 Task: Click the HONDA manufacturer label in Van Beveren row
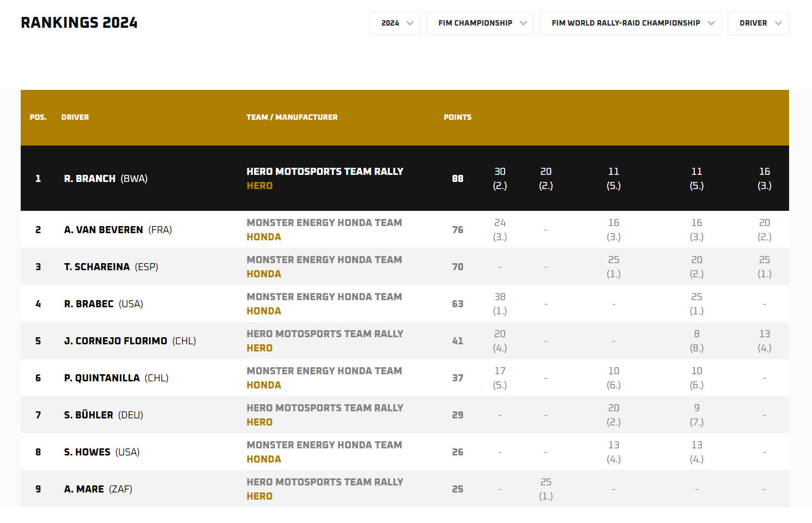click(x=264, y=237)
